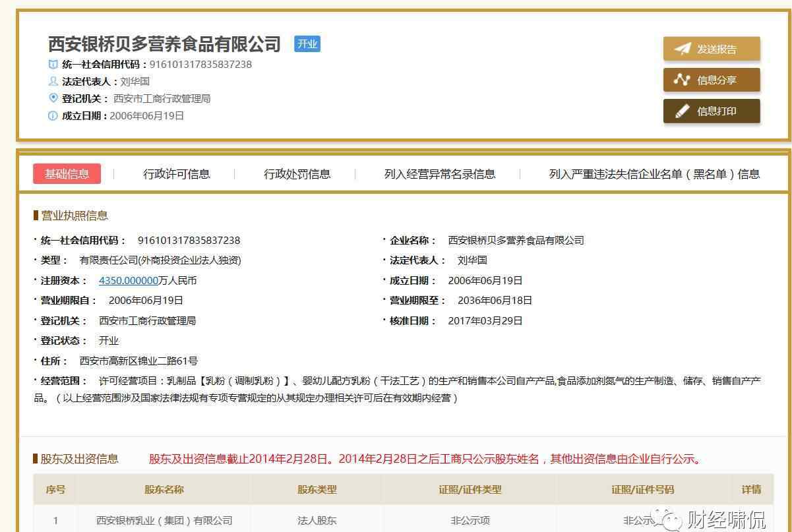Click the pencil icon on 信息打印
792x532 pixels.
683,111
